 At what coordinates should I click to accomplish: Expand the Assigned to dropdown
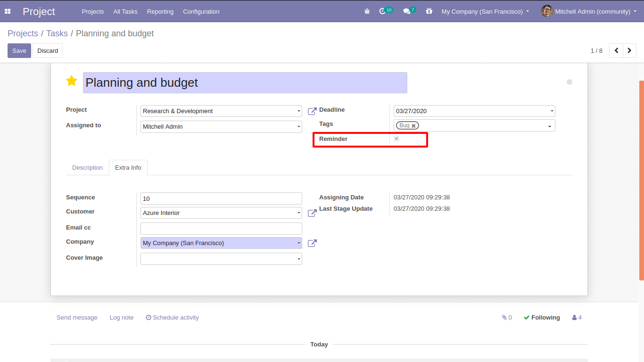tap(298, 127)
